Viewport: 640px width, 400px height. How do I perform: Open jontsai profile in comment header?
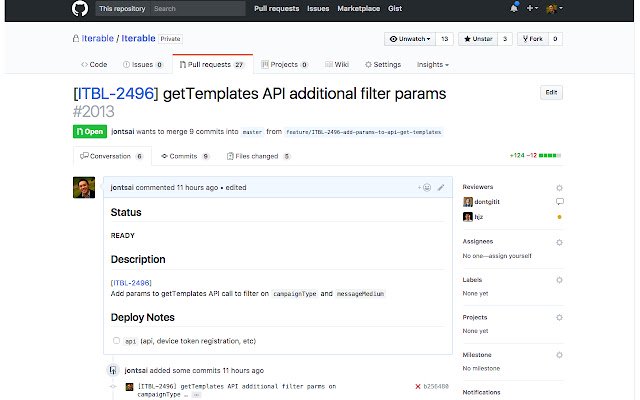(x=122, y=187)
